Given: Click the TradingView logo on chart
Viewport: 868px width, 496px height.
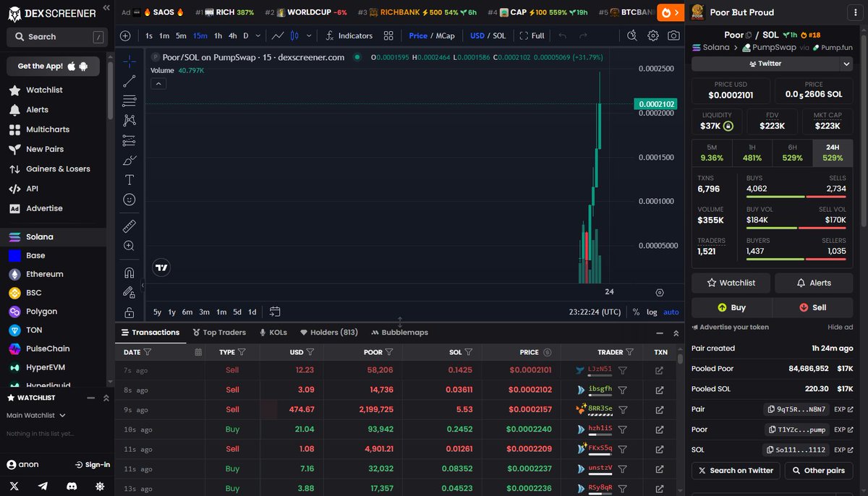Looking at the screenshot, I should click(x=162, y=268).
